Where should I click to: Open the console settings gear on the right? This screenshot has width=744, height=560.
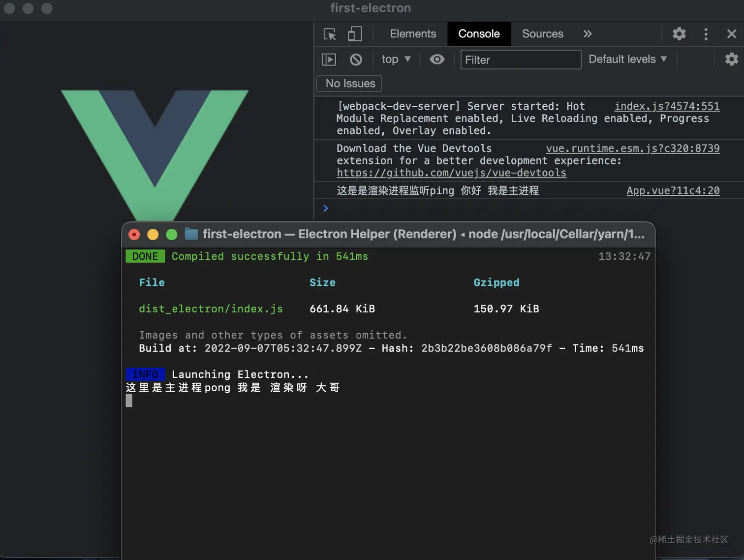[x=732, y=59]
